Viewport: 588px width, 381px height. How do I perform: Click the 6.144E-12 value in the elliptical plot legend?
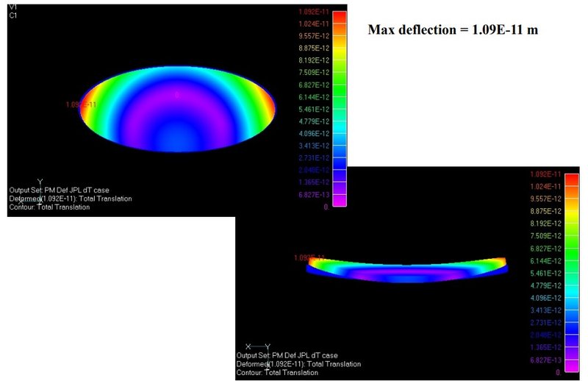(313, 97)
